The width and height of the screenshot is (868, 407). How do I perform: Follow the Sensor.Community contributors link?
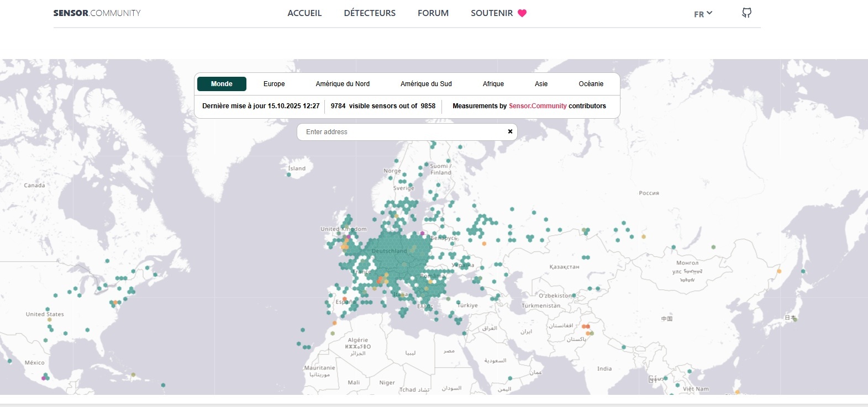tap(538, 106)
